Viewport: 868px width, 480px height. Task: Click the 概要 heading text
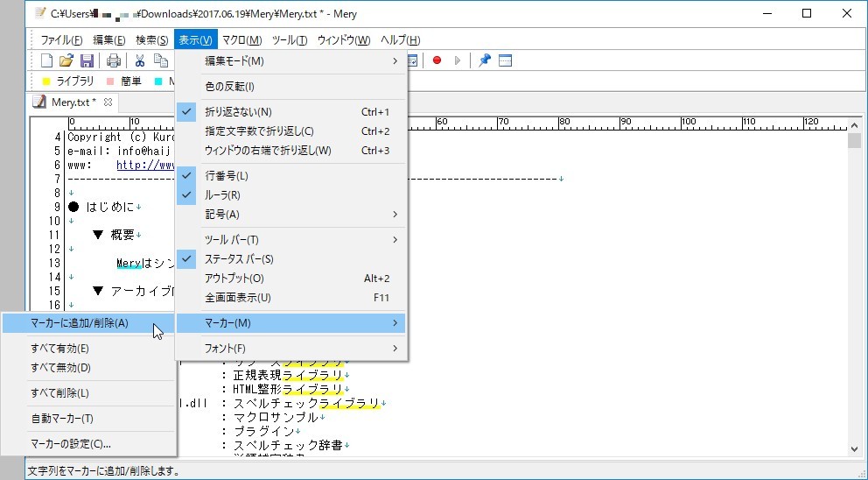(122, 235)
